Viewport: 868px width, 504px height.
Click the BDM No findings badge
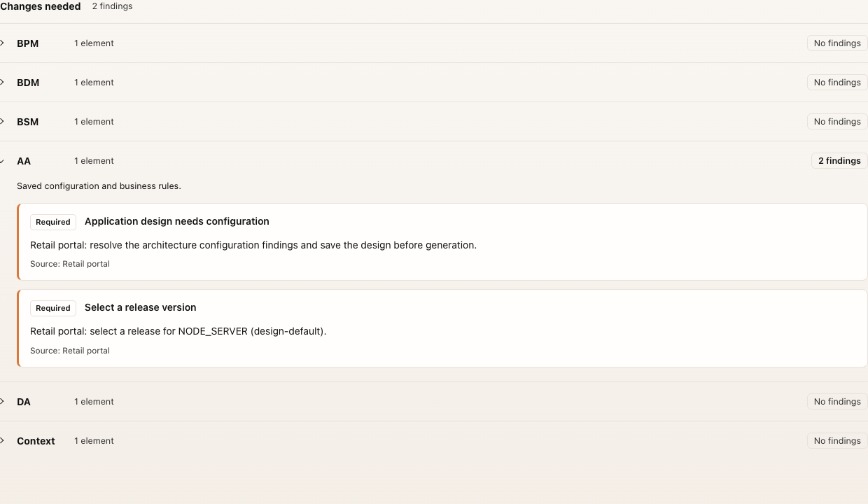pyautogui.click(x=837, y=83)
